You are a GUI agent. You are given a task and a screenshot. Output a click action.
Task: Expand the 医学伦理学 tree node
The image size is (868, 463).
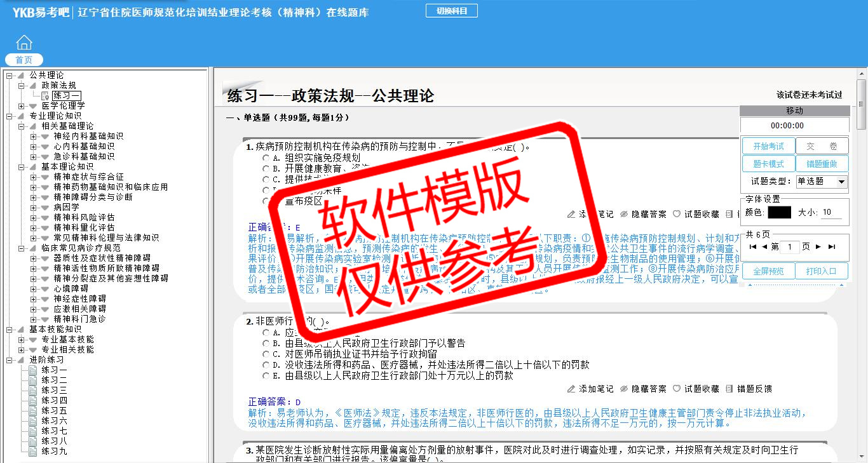tap(22, 105)
